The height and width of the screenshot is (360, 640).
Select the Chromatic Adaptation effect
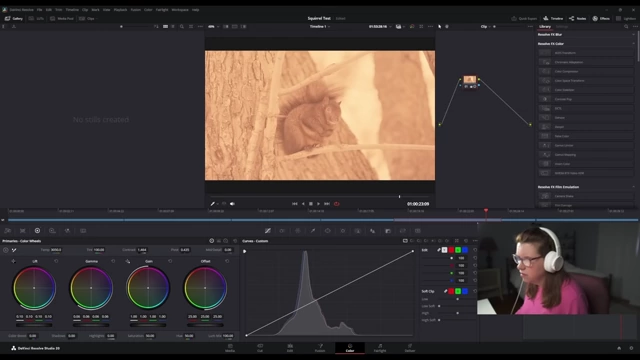586,62
